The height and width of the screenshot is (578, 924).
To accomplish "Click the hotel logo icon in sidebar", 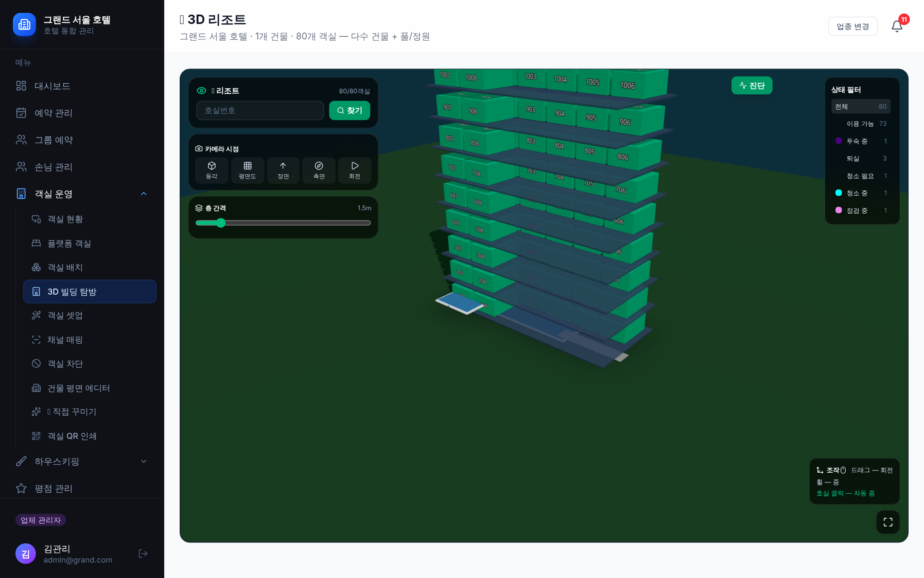I will pos(24,24).
